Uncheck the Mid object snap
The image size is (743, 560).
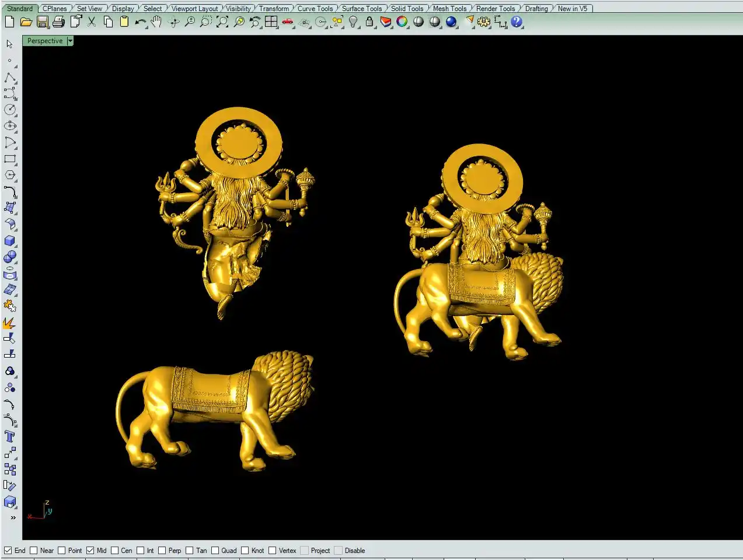(x=90, y=550)
